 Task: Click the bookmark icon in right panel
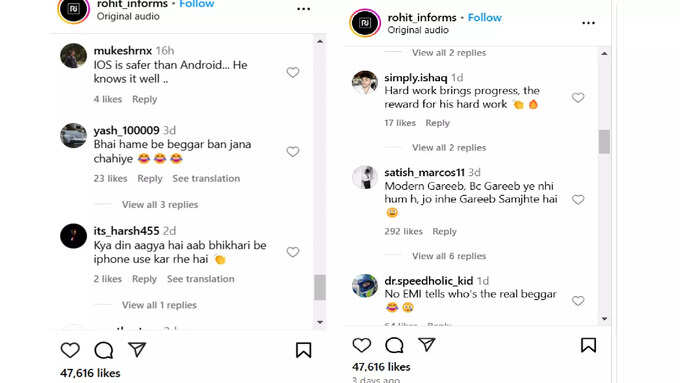tap(588, 345)
